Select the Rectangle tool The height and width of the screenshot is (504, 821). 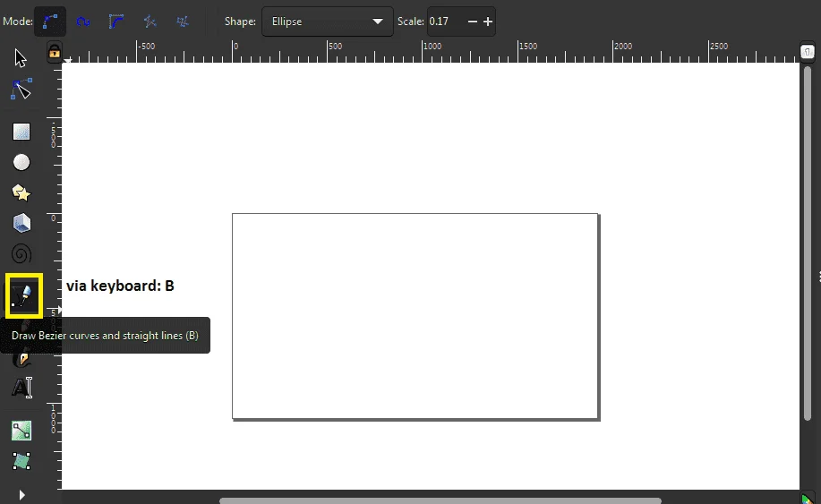tap(21, 132)
